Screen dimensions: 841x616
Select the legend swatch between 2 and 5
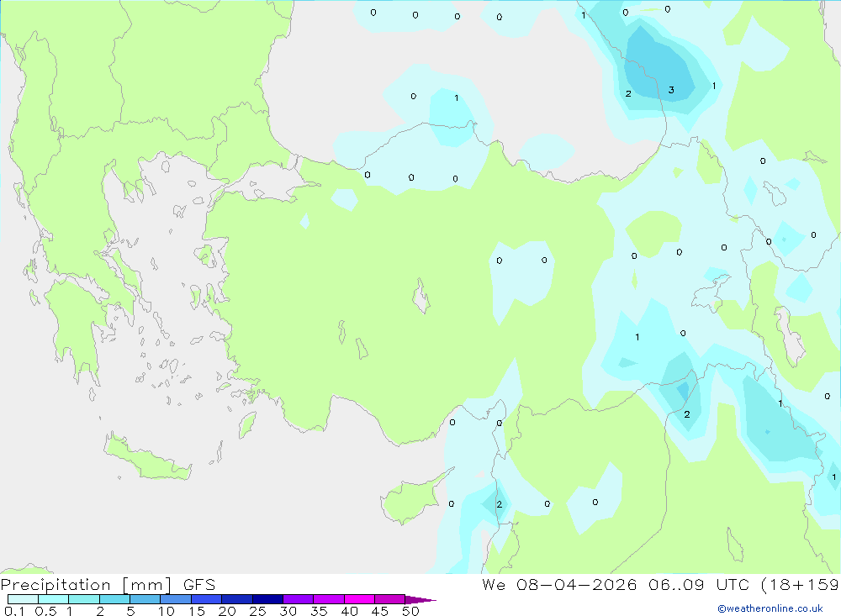[x=114, y=599]
